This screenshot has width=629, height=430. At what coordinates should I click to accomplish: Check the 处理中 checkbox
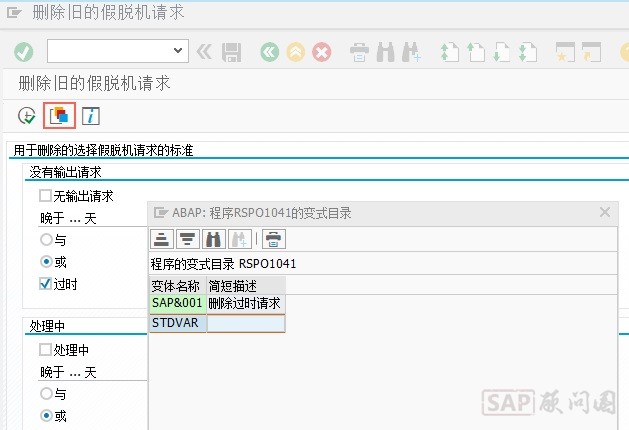click(45, 349)
